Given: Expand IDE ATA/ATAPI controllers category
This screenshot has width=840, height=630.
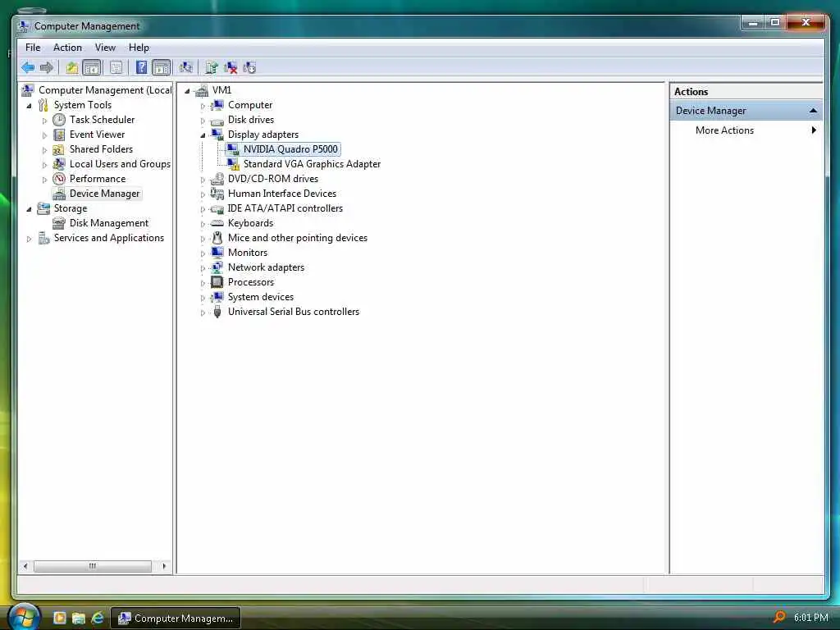Looking at the screenshot, I should pos(203,209).
